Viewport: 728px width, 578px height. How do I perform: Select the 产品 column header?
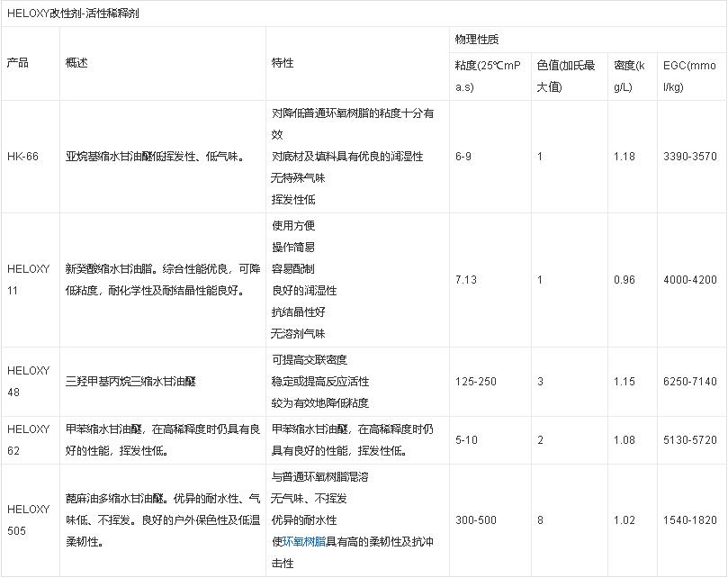(18, 63)
